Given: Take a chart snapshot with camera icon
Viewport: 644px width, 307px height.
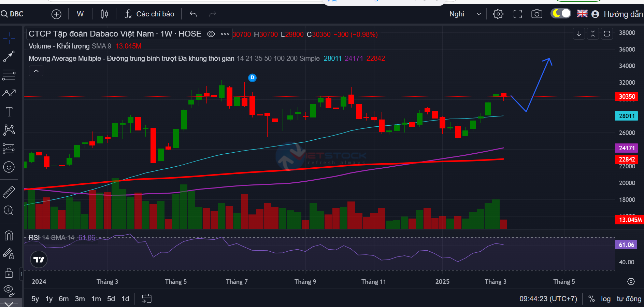Looking at the screenshot, I should (537, 14).
